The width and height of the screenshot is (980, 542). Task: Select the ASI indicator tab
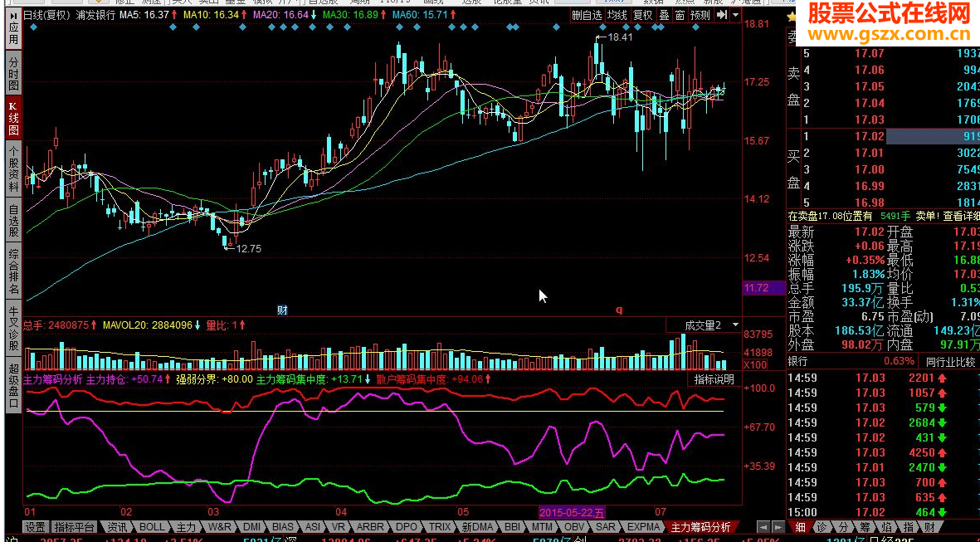(313, 527)
